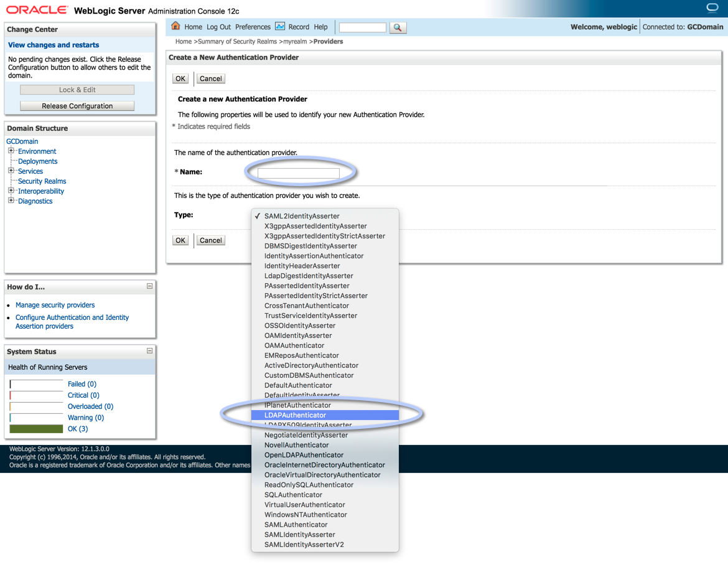Focus the provider Name input field
The height and width of the screenshot is (572, 728).
299,172
